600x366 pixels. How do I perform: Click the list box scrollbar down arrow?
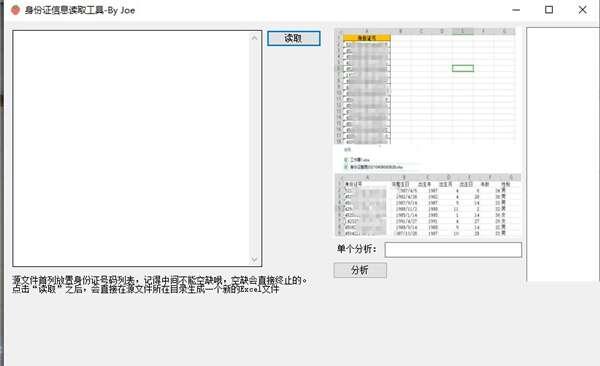click(x=254, y=260)
